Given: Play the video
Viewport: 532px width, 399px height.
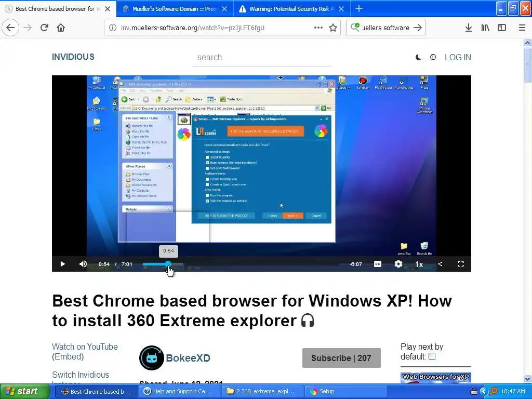Looking at the screenshot, I should (x=62, y=264).
